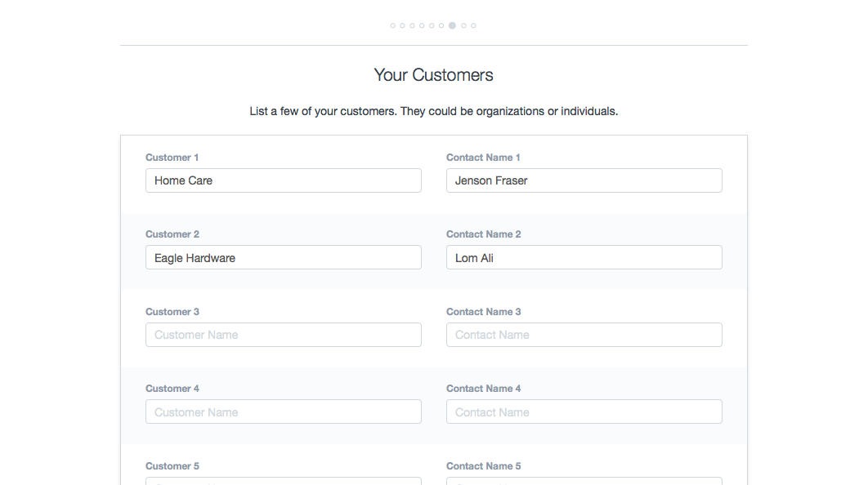Click the fourth step progress dot
868x485 pixels.
[x=422, y=25]
